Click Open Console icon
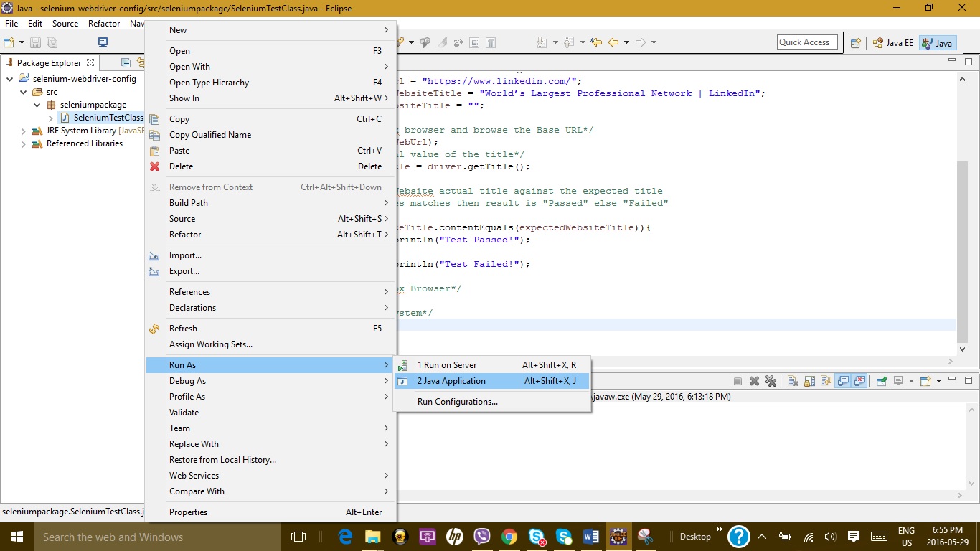 [925, 381]
